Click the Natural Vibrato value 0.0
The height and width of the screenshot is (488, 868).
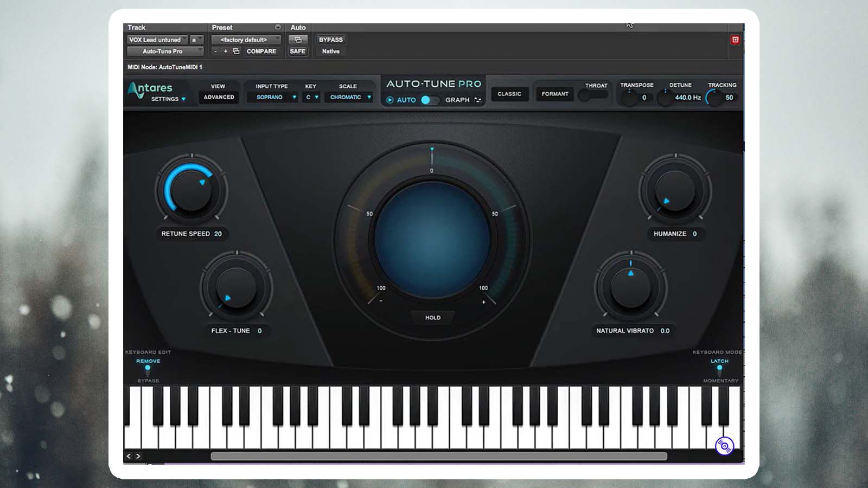(x=665, y=331)
